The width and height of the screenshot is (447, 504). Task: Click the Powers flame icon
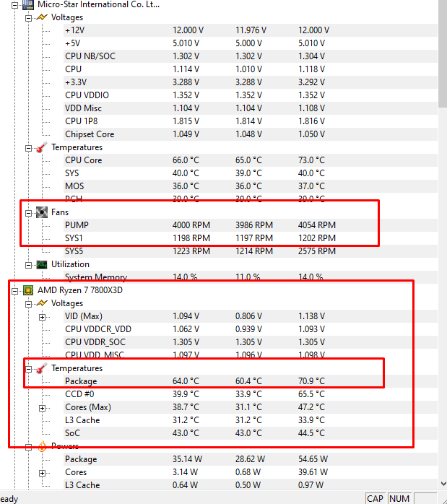coord(42,446)
